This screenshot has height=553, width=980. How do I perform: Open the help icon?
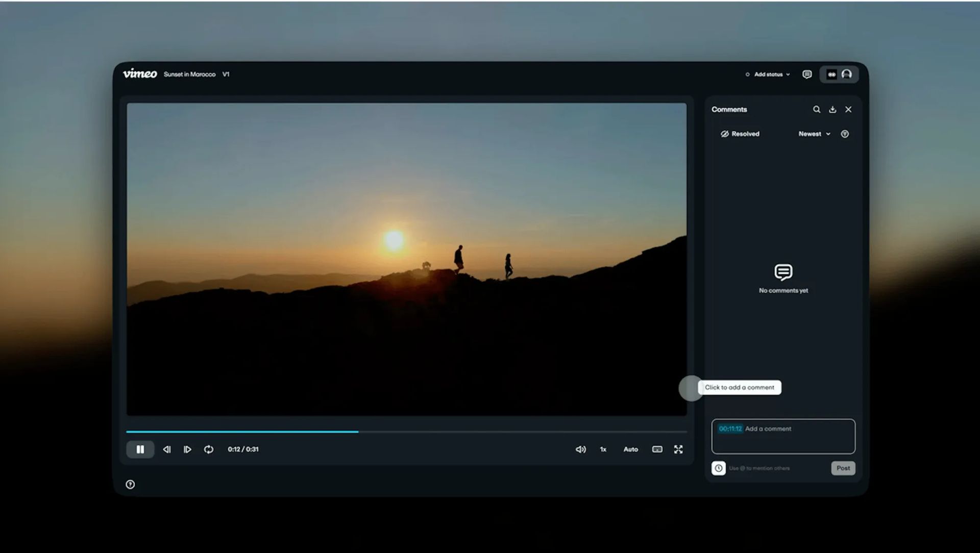coord(130,485)
